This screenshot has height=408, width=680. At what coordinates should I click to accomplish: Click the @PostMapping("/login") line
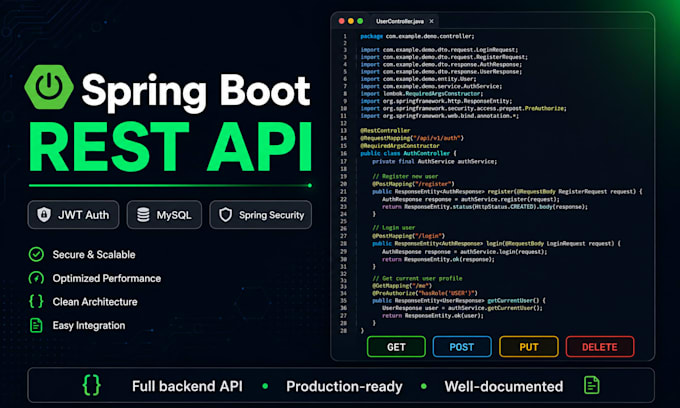point(409,236)
